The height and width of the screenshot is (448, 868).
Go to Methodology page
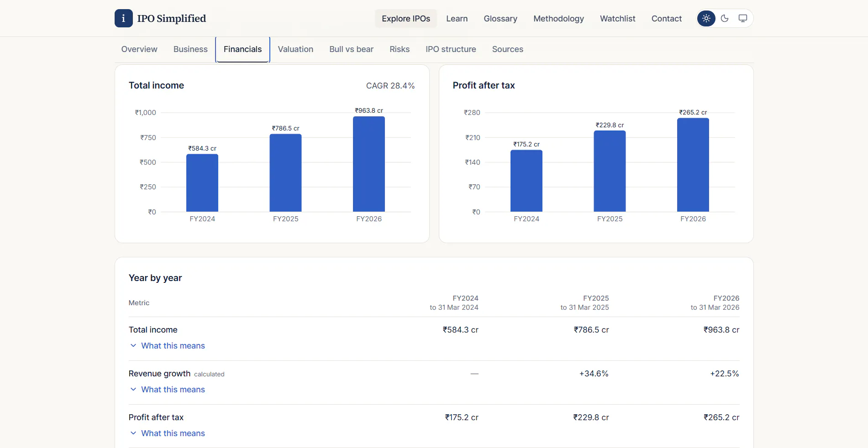tap(558, 18)
